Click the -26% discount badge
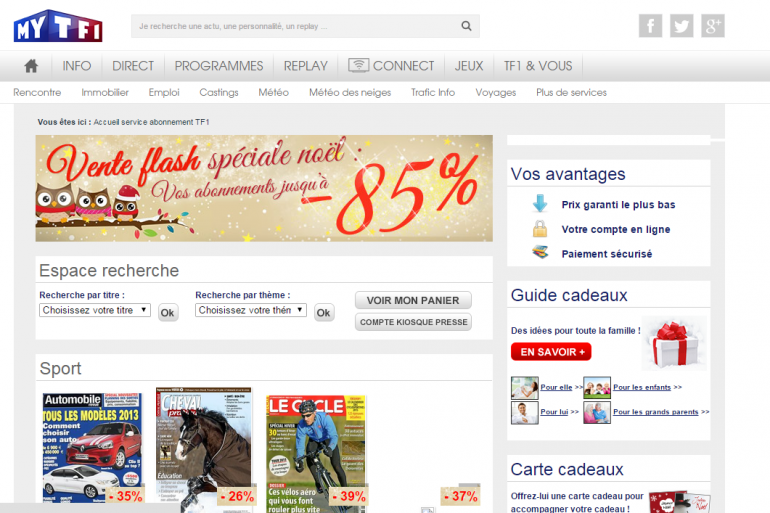The height and width of the screenshot is (513, 770). point(237,496)
